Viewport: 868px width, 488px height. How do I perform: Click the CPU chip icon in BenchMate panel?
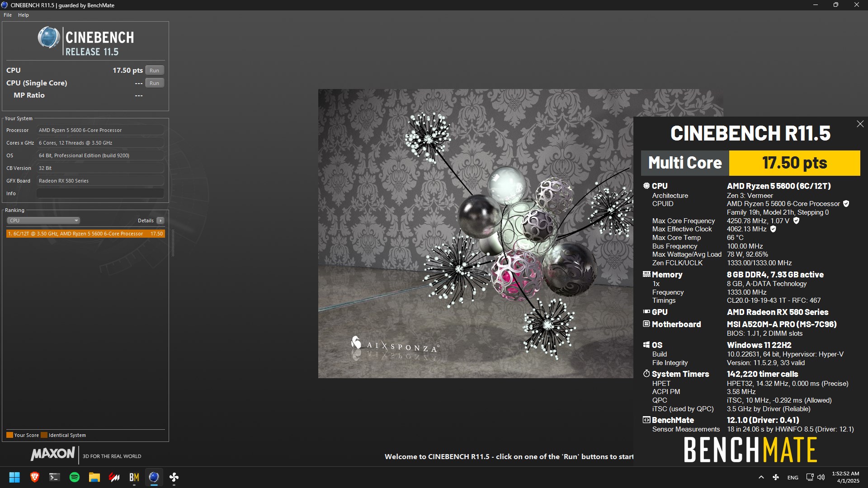coord(646,186)
